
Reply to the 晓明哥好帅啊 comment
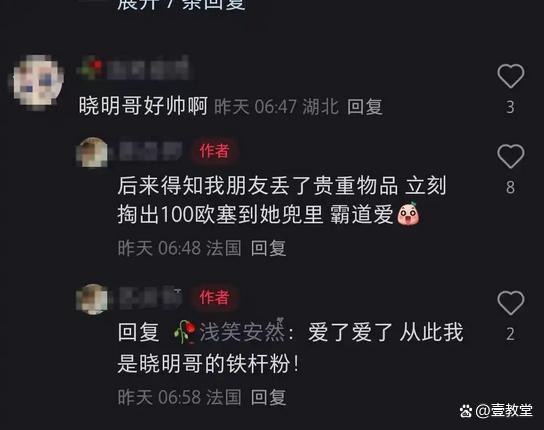click(365, 107)
